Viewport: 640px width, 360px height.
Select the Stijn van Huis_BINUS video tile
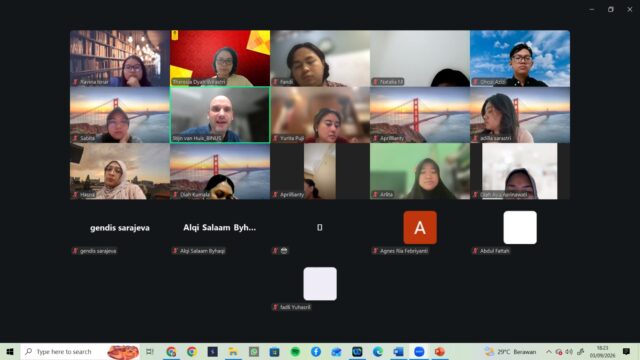(x=220, y=115)
